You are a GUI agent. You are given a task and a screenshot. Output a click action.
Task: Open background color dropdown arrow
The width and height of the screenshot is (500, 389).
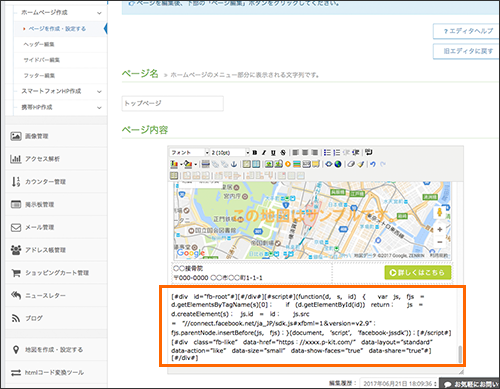pyautogui.click(x=195, y=164)
